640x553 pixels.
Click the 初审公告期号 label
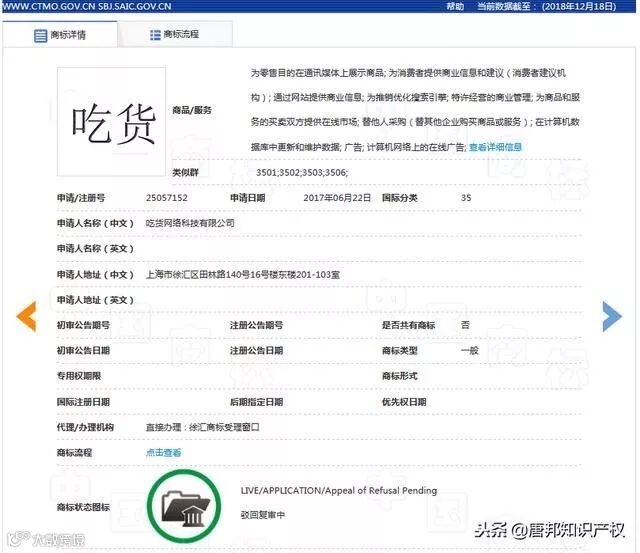pos(83,325)
